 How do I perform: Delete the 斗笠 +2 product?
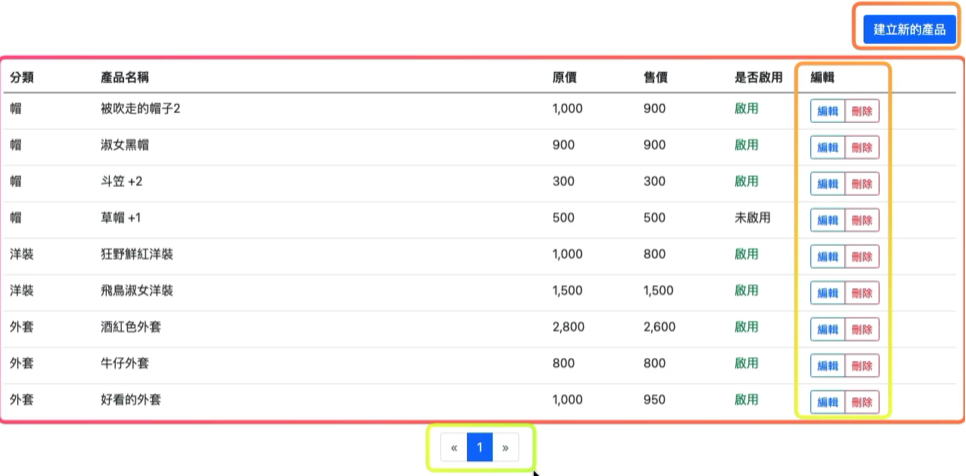coord(862,184)
